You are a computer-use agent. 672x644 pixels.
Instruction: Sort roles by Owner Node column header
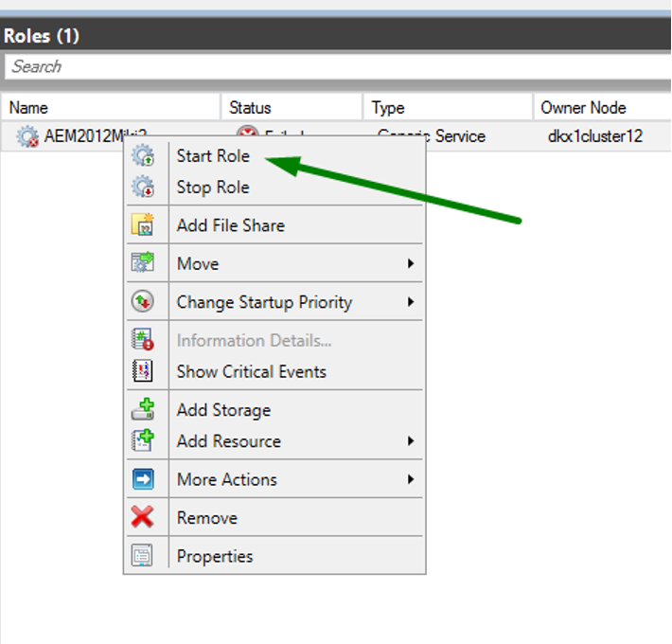603,107
